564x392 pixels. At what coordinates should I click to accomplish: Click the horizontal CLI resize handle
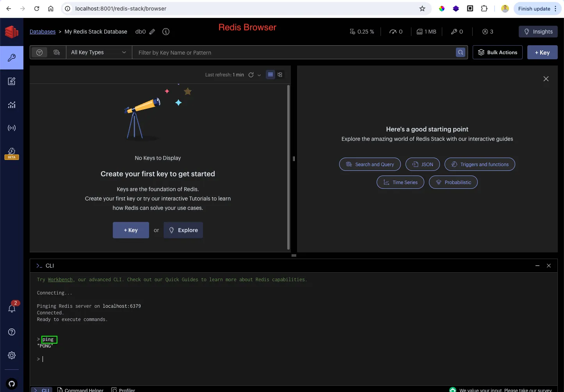(294, 255)
